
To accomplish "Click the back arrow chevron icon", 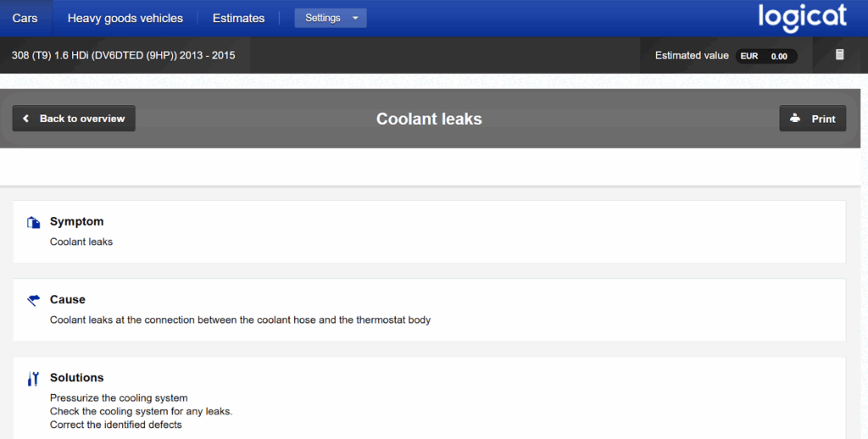I will [26, 119].
